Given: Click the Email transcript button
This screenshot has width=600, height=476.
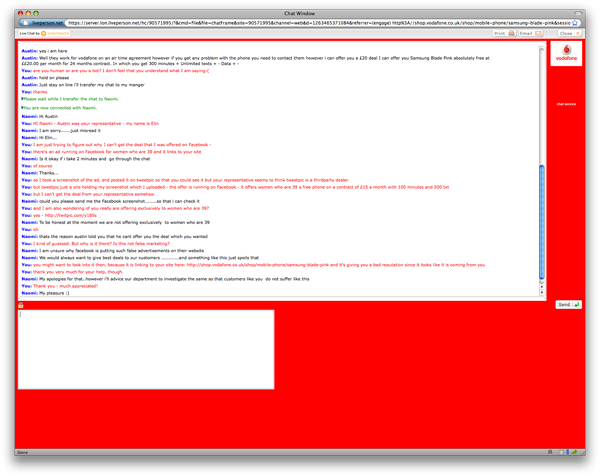Looking at the screenshot, I should click(x=530, y=33).
